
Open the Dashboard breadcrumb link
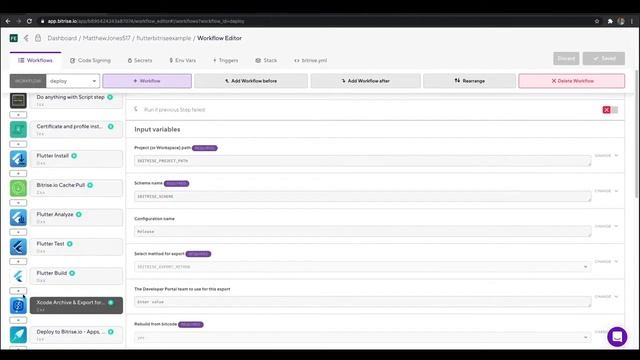coord(62,38)
